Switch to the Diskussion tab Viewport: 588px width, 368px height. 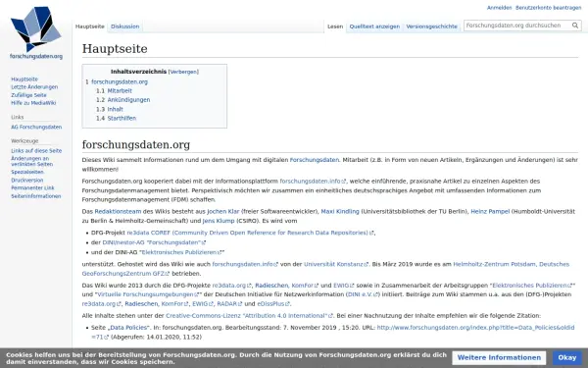point(124,26)
